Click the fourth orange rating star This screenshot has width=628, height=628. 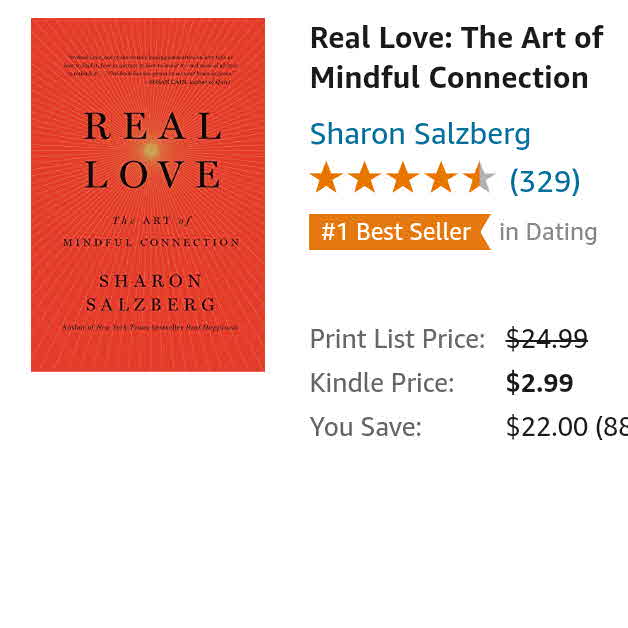click(x=440, y=179)
